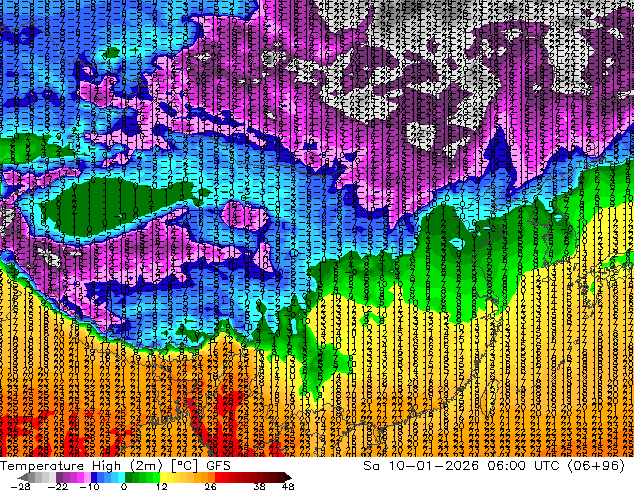Viewport: 634px width, 490px height.
Task: Click the -28 legend label
Action: tap(20, 486)
